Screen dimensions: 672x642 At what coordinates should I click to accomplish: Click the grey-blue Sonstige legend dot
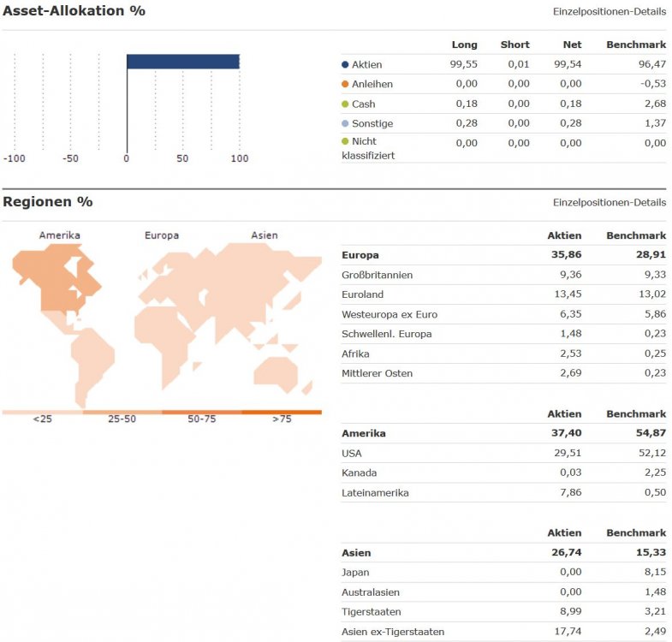click(x=345, y=123)
